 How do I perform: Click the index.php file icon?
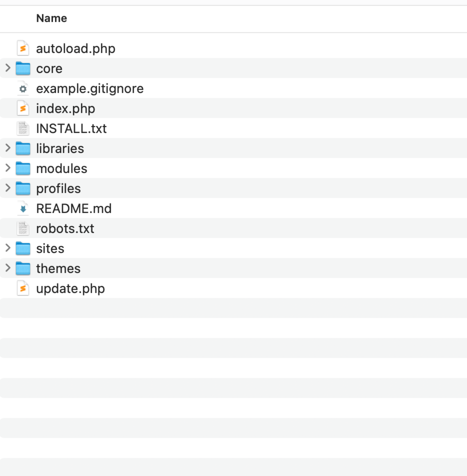pos(23,108)
